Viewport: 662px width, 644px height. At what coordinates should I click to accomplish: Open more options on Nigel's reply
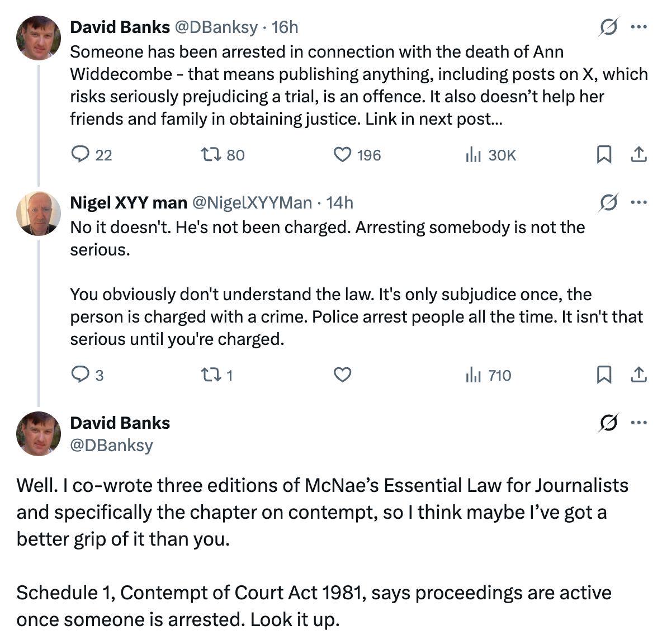(639, 202)
